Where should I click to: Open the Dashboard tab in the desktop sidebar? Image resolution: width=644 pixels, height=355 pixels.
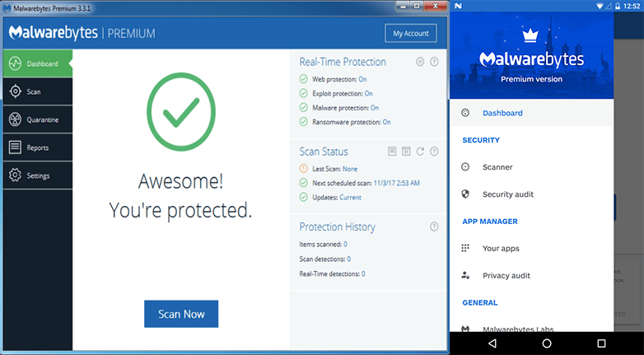click(37, 63)
